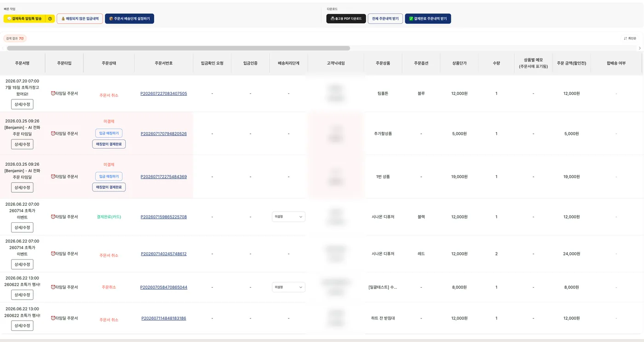Click the 최신순 sort icon
Screen dimensions: 644x342
click(x=626, y=38)
